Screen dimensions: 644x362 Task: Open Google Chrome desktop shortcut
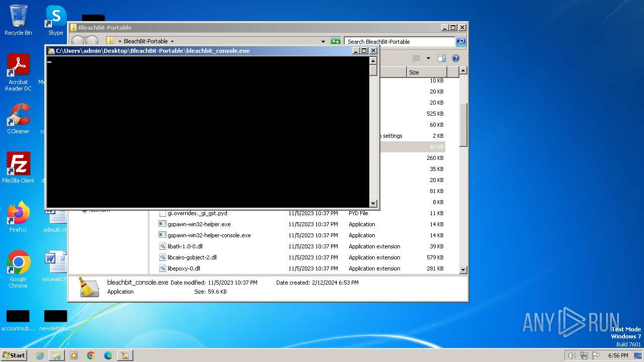[x=18, y=269]
